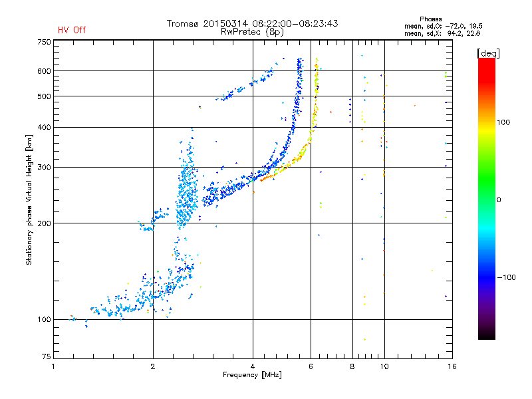
Task: Click the x-axis '8' tick label
Action: tap(352, 366)
